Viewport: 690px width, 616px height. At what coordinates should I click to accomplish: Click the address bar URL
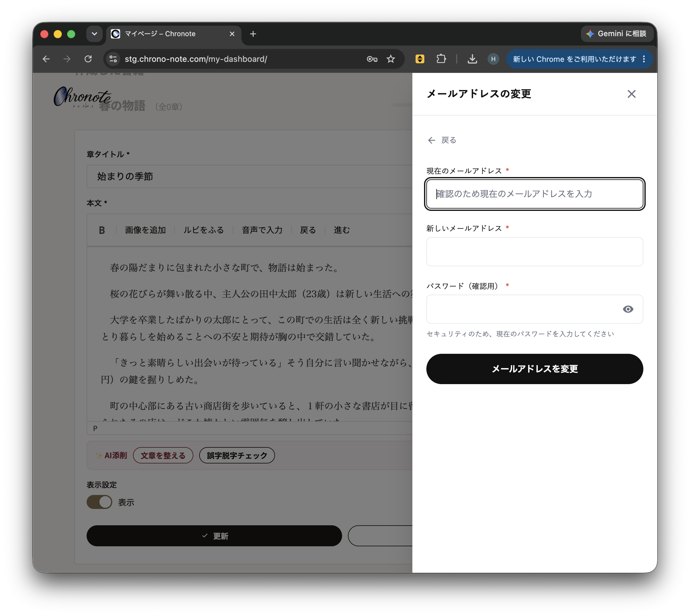[196, 59]
